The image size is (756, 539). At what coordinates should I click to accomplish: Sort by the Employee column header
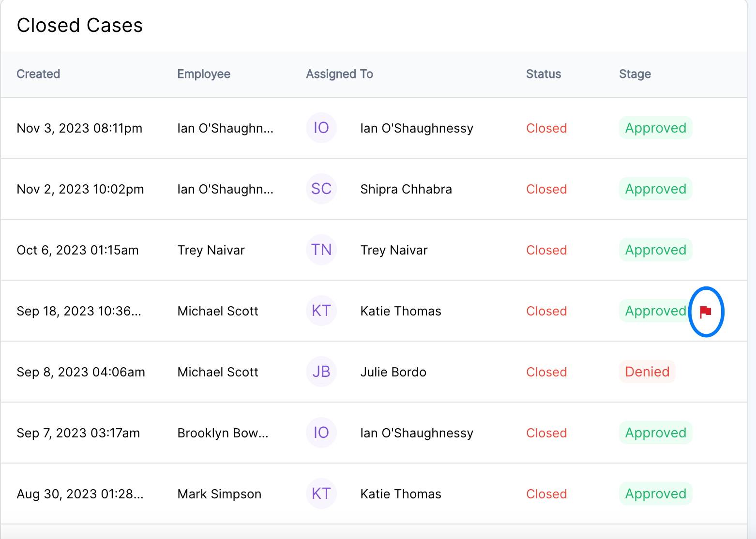tap(204, 74)
